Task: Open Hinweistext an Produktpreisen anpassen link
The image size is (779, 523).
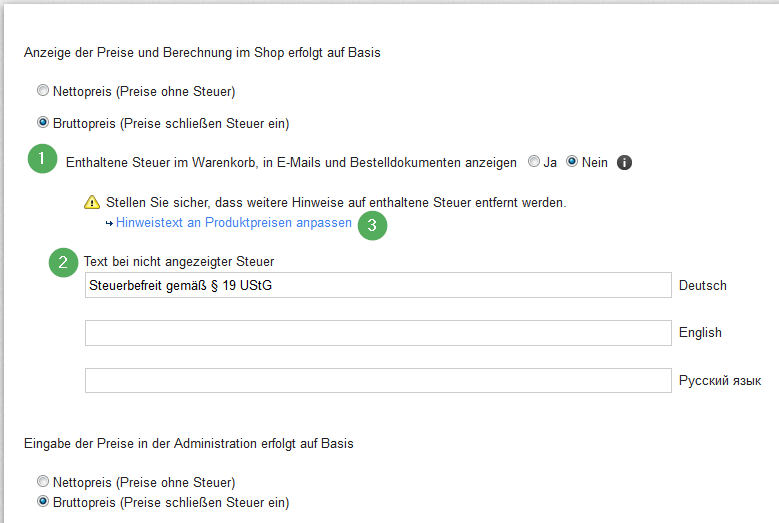Action: click(234, 223)
